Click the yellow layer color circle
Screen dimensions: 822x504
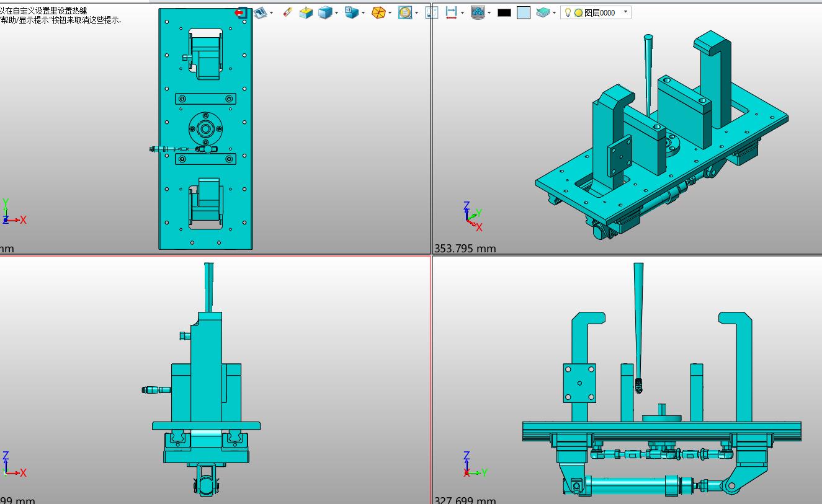click(578, 12)
